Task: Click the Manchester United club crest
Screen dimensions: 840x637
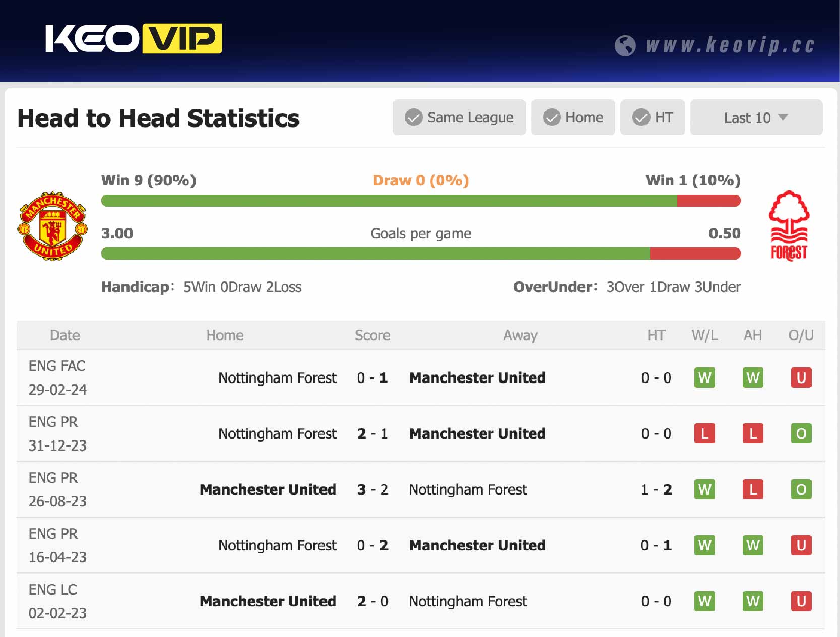Action: (x=52, y=226)
